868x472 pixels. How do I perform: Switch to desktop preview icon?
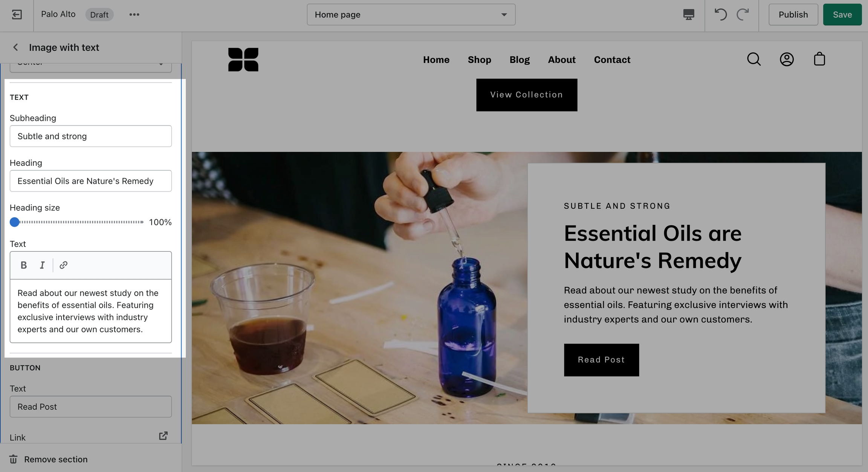click(x=688, y=15)
